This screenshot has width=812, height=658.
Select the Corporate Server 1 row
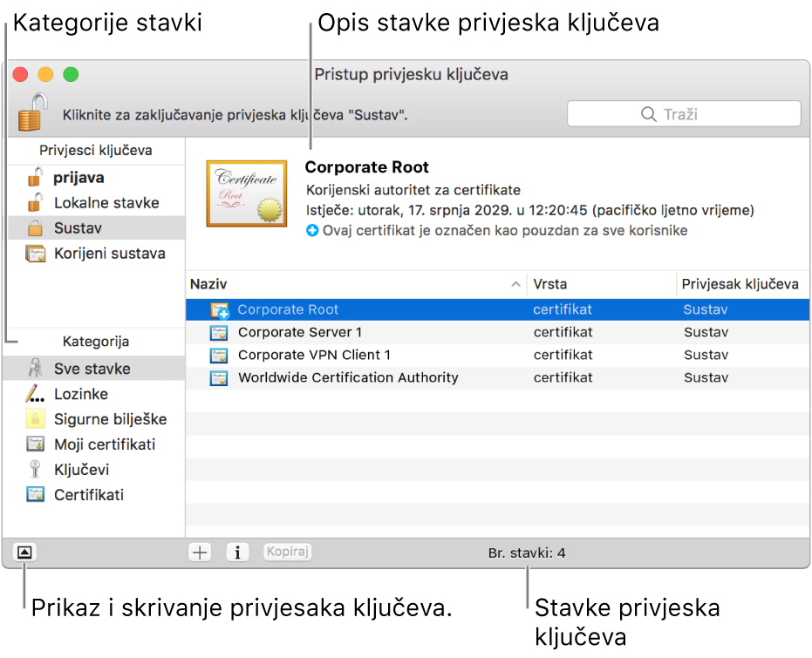pyautogui.click(x=498, y=332)
